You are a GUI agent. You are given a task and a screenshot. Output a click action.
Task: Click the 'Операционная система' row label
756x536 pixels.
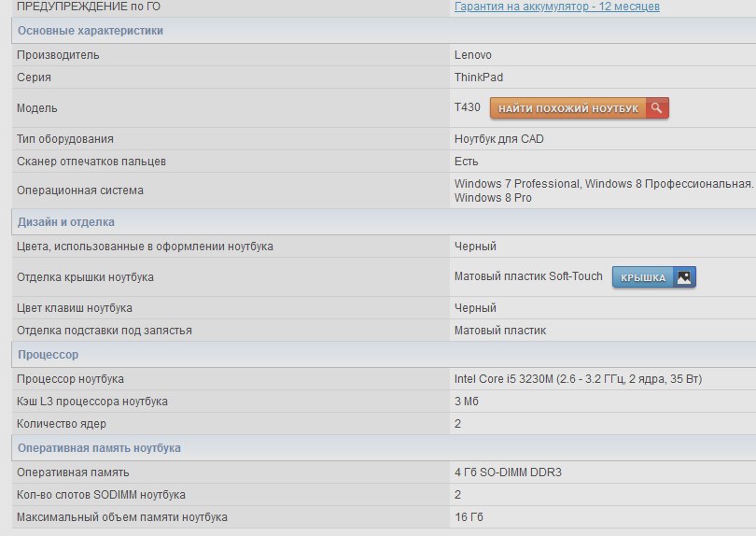[80, 190]
